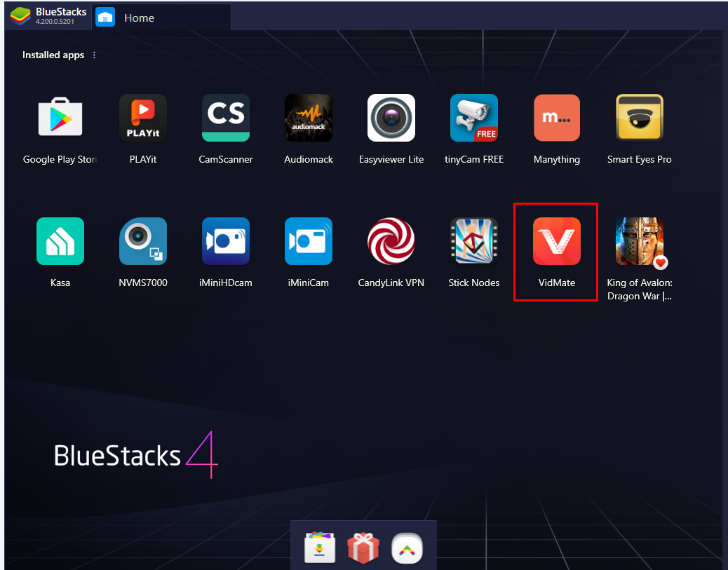
Task: Open Easyviewer Lite camera app
Action: (x=391, y=117)
